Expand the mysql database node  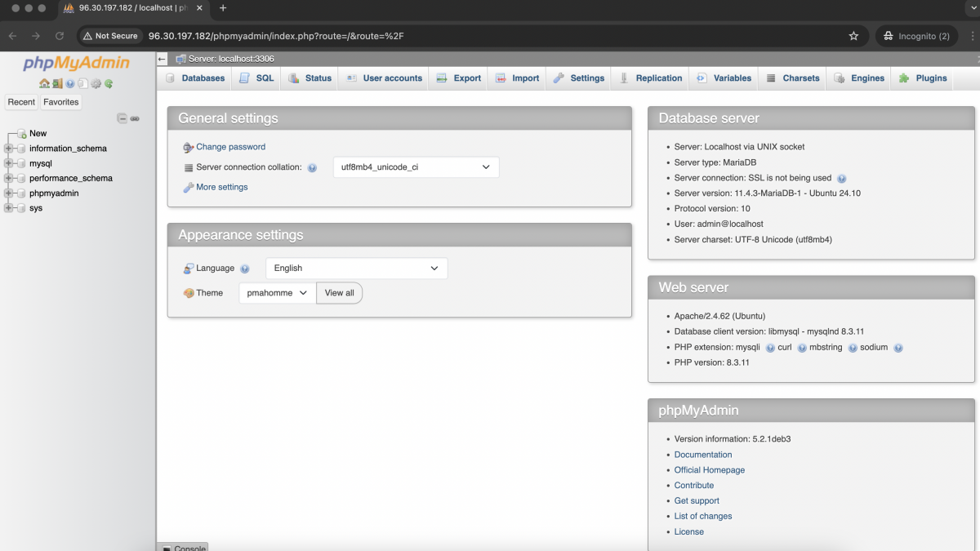coord(8,163)
